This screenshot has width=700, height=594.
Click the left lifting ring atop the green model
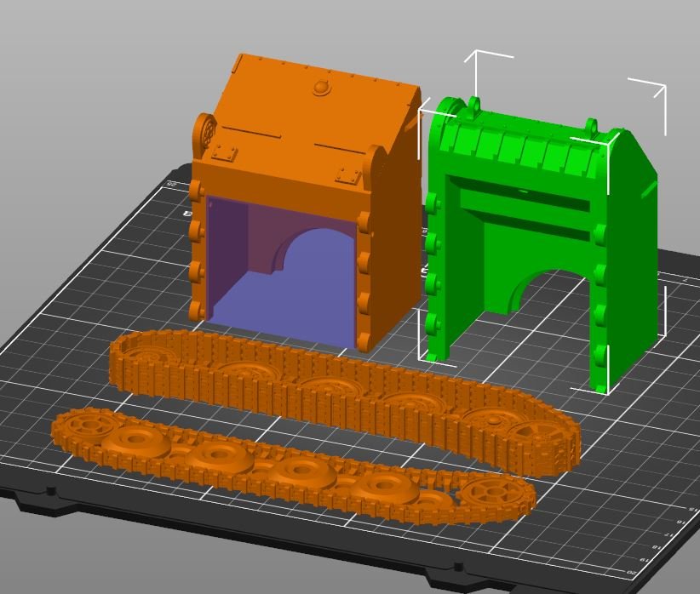474,106
